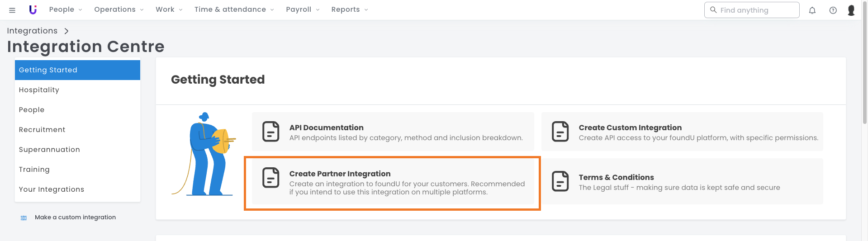The height and width of the screenshot is (241, 868).
Task: Open the Reports menu
Action: tap(349, 9)
